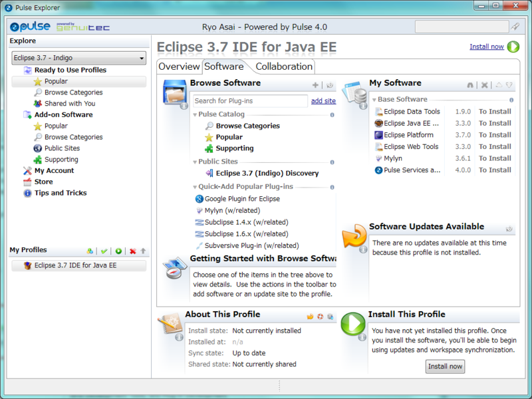
Task: Collapse the Base Software section
Action: click(x=374, y=100)
